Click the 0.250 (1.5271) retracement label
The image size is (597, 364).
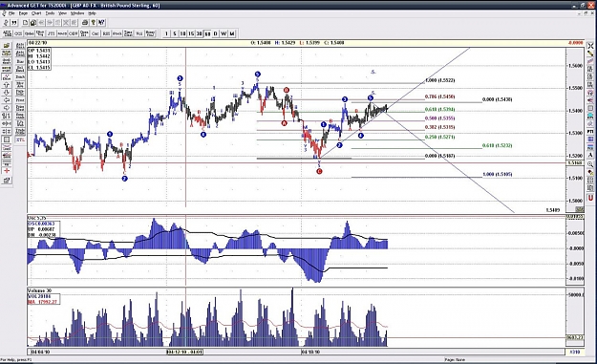coord(439,137)
